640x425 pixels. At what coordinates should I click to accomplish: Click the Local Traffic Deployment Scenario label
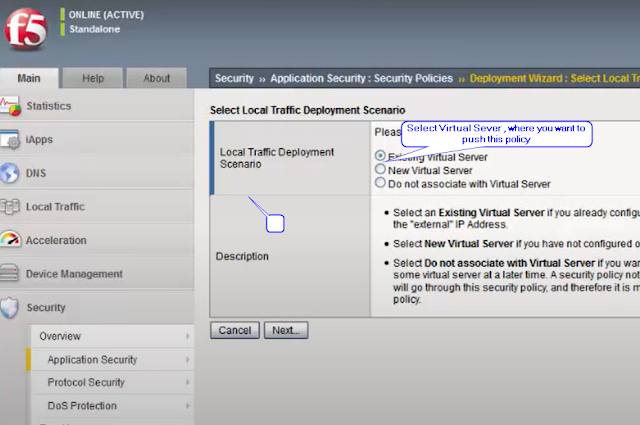click(277, 158)
